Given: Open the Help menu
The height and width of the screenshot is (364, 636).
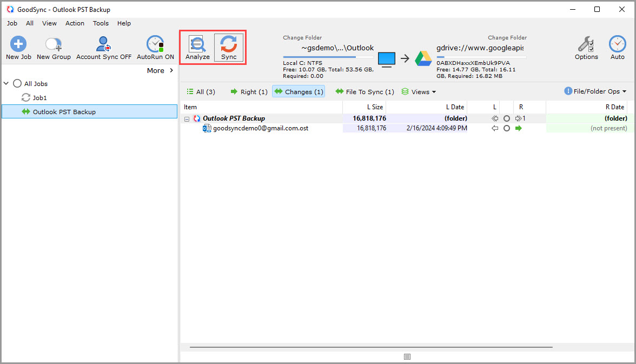Looking at the screenshot, I should click(124, 23).
